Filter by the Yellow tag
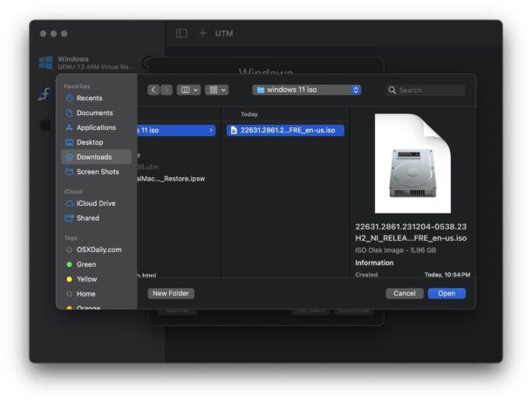The image size is (532, 402). coord(86,279)
